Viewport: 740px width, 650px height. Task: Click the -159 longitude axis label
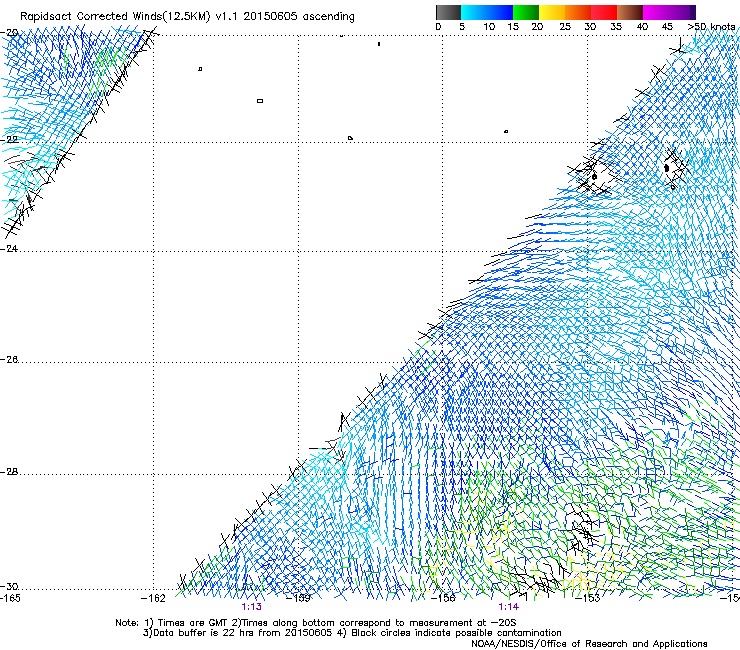(299, 598)
